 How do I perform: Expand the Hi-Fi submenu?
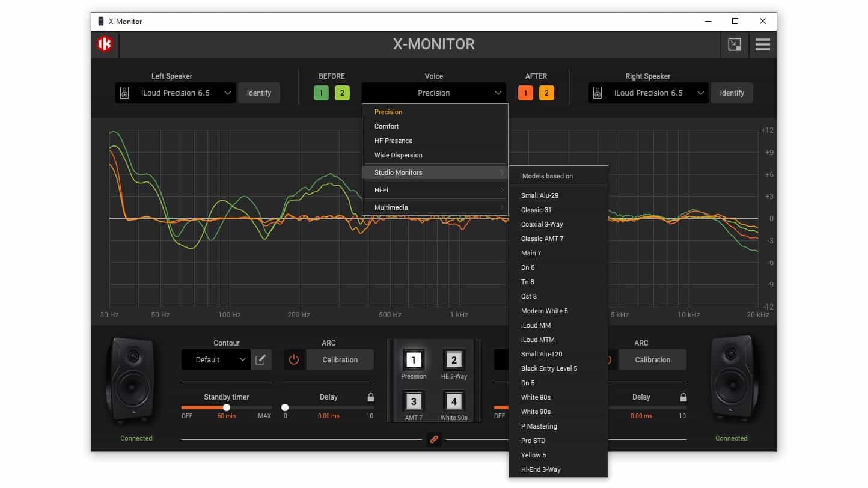435,190
